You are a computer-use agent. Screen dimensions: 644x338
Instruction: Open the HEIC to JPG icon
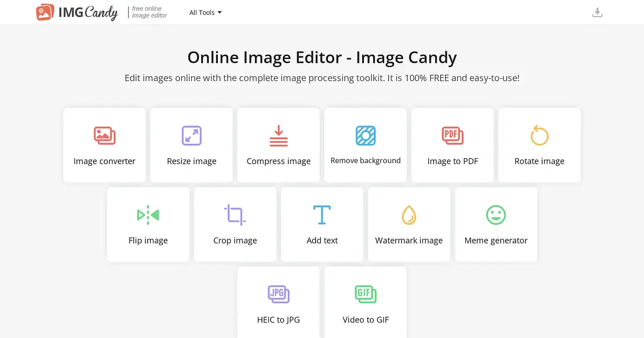[x=279, y=294]
